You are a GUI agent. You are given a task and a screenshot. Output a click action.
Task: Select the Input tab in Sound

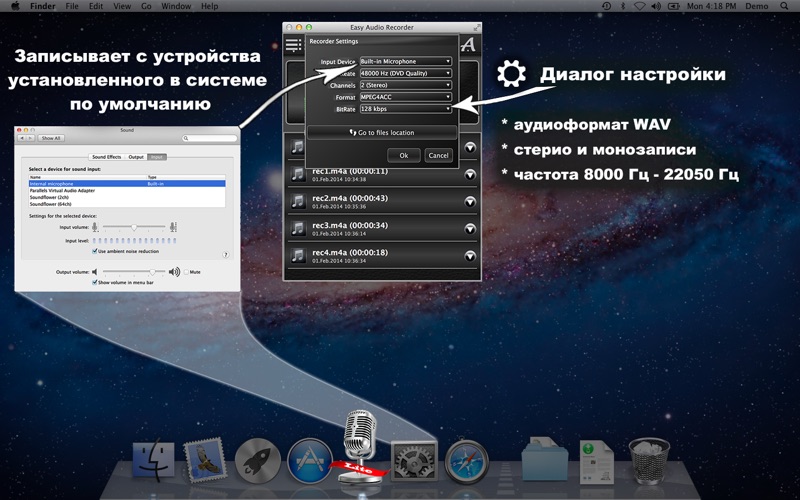(157, 157)
